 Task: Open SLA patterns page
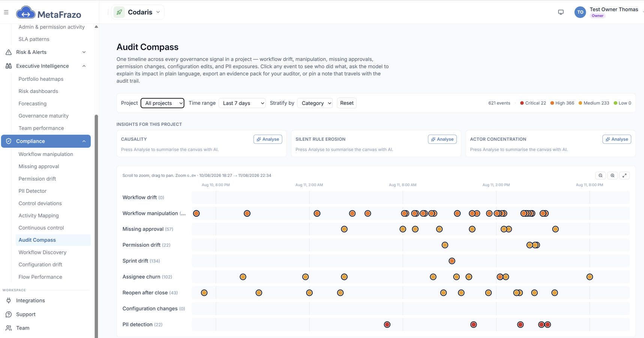click(34, 39)
